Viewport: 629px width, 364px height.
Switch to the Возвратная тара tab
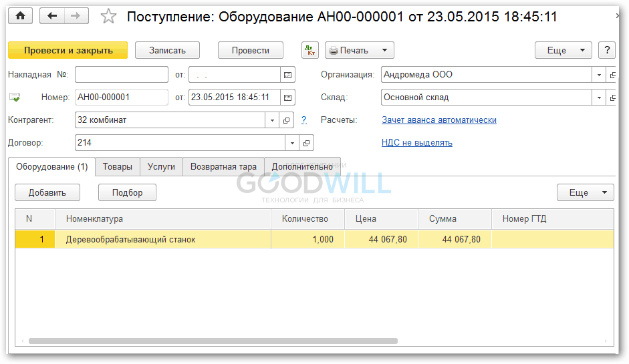click(223, 167)
